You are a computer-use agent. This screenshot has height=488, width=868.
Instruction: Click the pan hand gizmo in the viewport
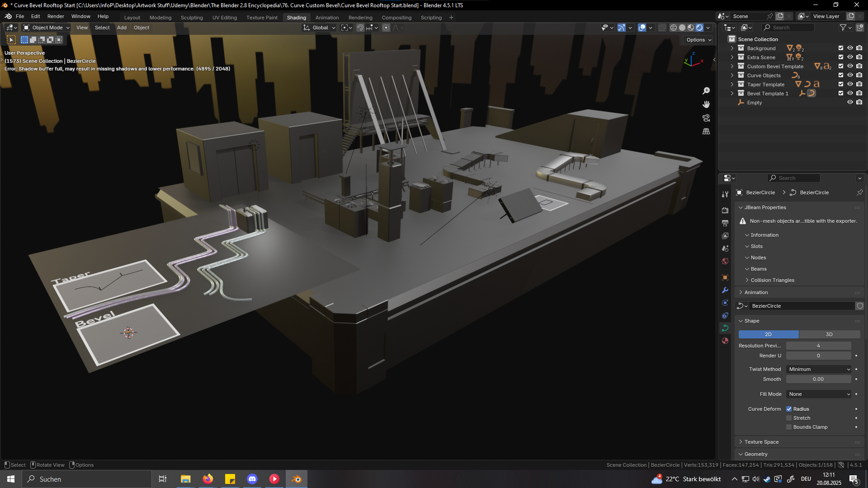pos(706,104)
